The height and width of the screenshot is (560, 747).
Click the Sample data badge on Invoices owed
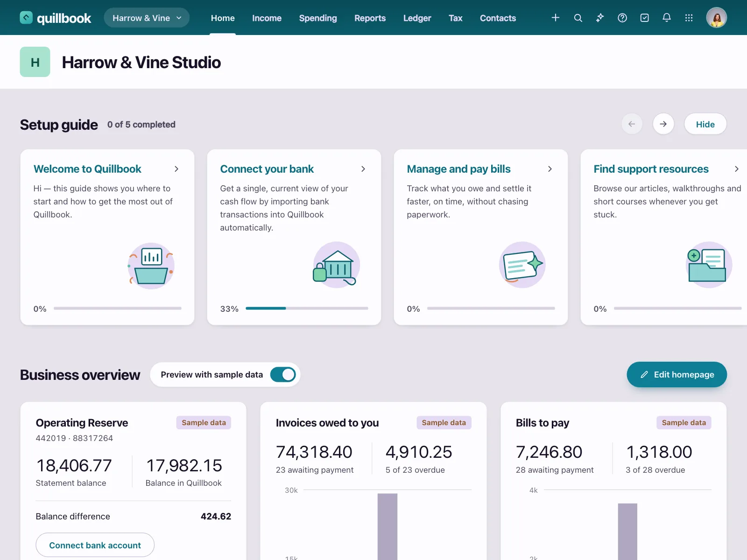444,423
